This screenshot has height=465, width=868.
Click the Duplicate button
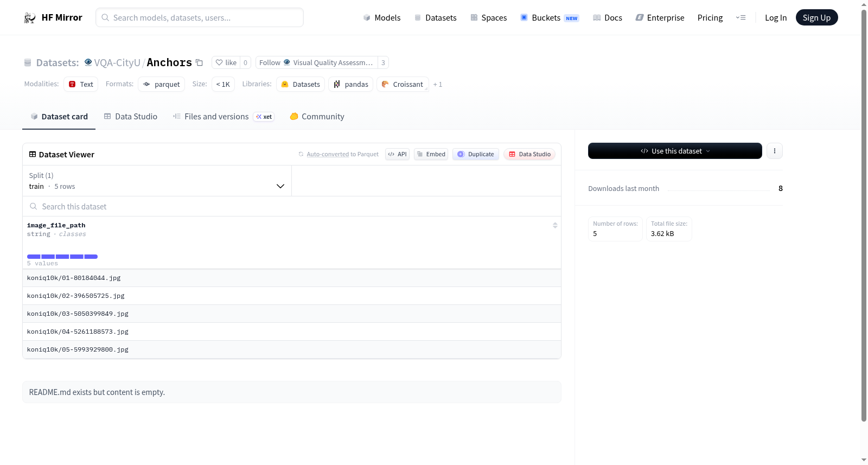[x=476, y=154]
